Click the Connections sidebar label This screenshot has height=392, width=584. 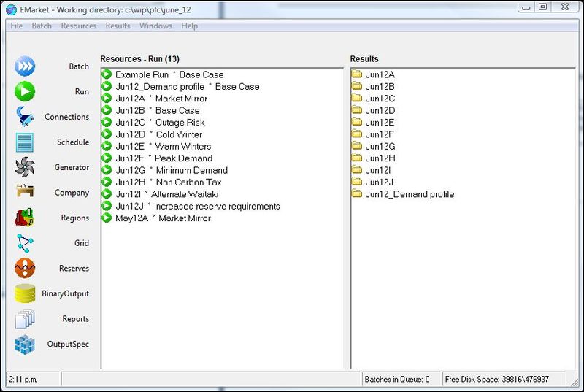(x=67, y=117)
